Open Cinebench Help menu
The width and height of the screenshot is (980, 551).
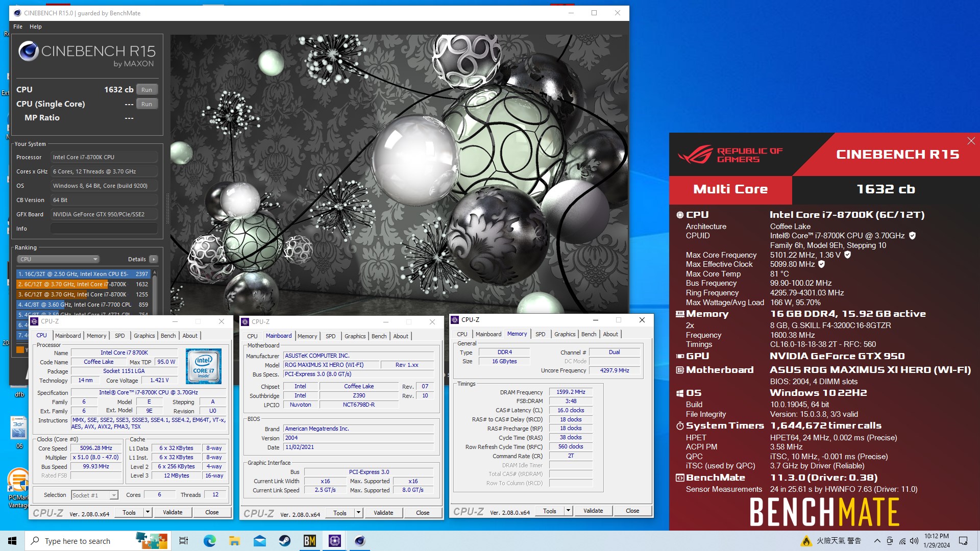(x=36, y=27)
